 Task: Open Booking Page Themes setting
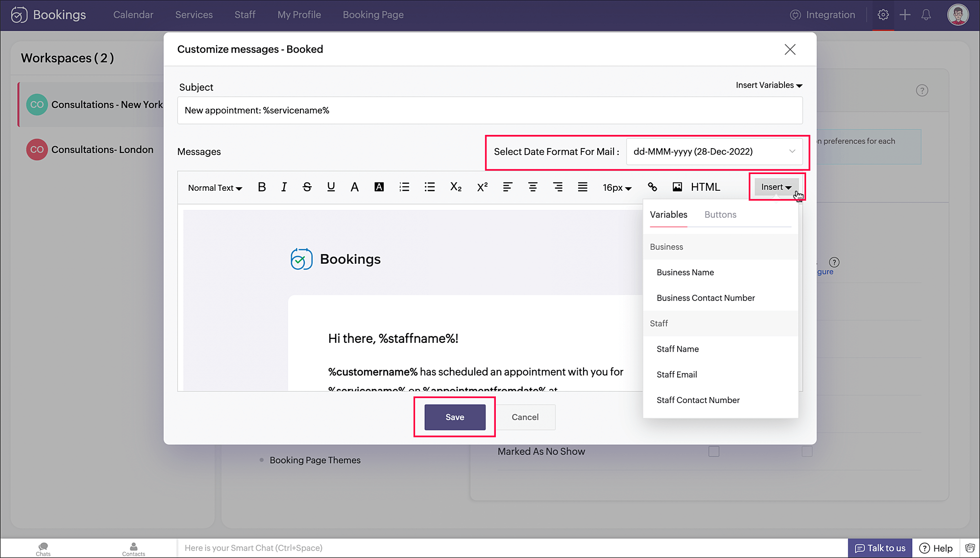pos(315,460)
